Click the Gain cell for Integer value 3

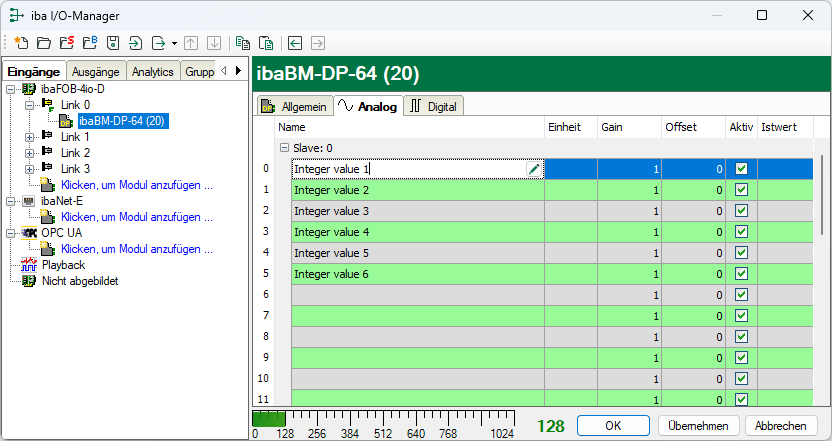click(629, 211)
